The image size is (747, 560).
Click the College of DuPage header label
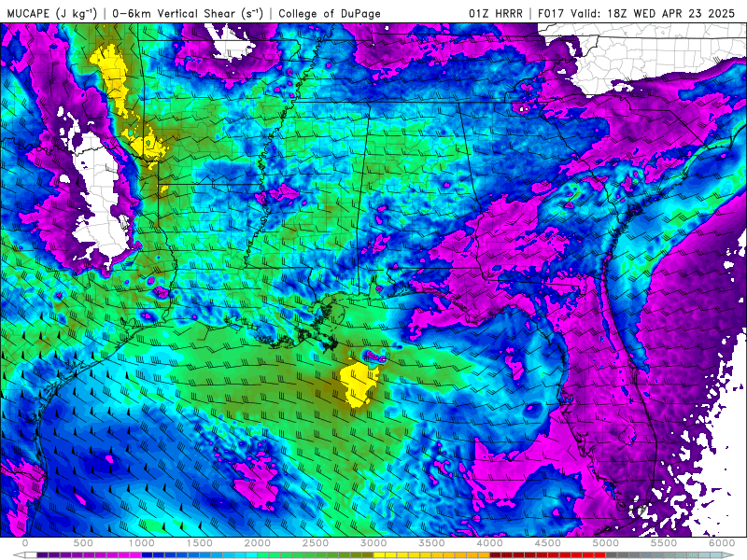pyautogui.click(x=330, y=13)
